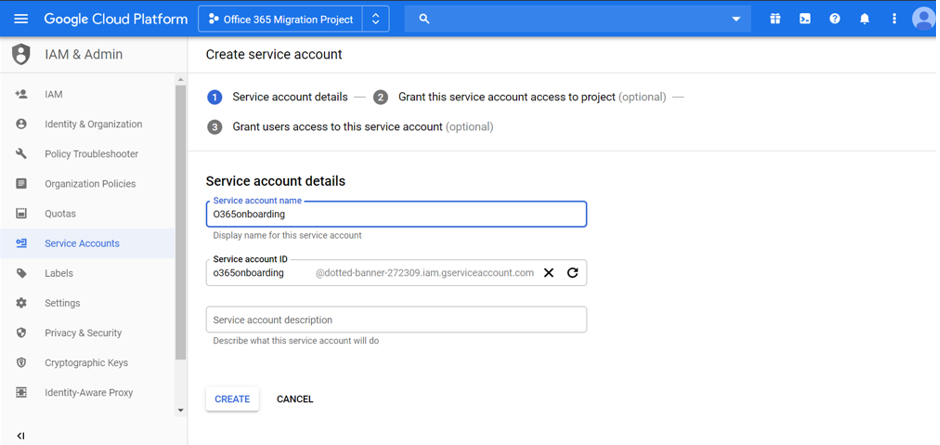Image resolution: width=940 pixels, height=445 pixels.
Task: Click the gift icon in top bar
Action: [775, 19]
